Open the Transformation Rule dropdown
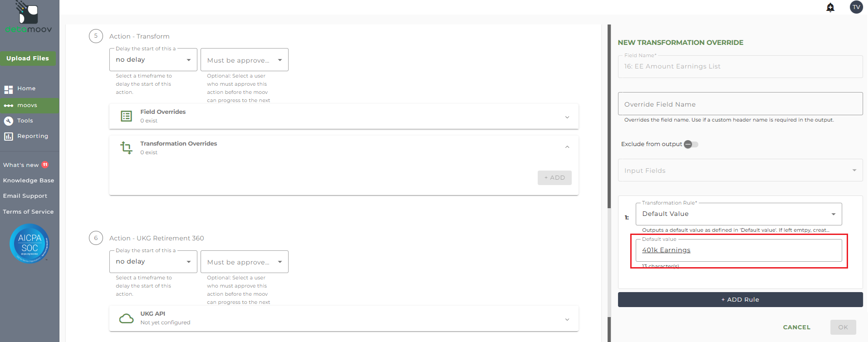This screenshot has height=342, width=868. [738, 214]
